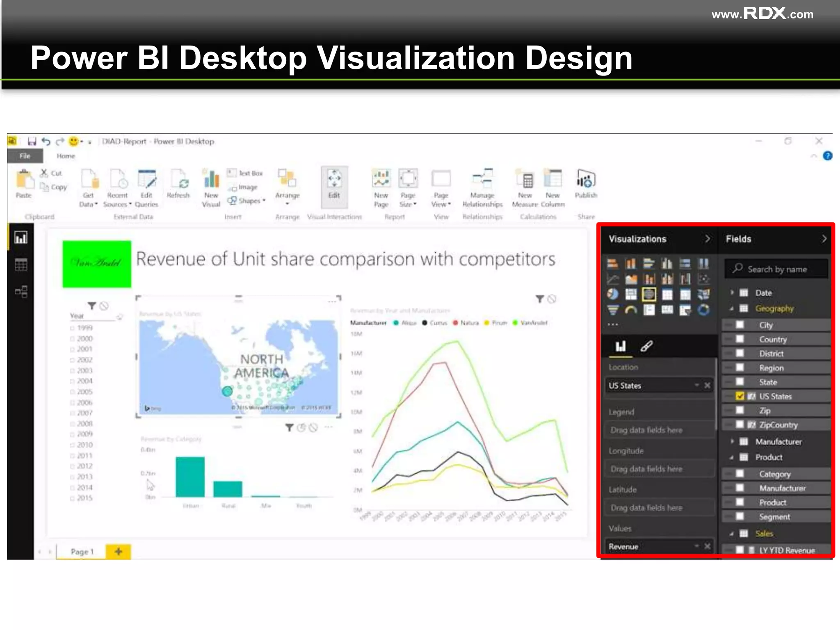The width and height of the screenshot is (840, 630).
Task: Switch to Report view in left sidebar
Action: 21,237
